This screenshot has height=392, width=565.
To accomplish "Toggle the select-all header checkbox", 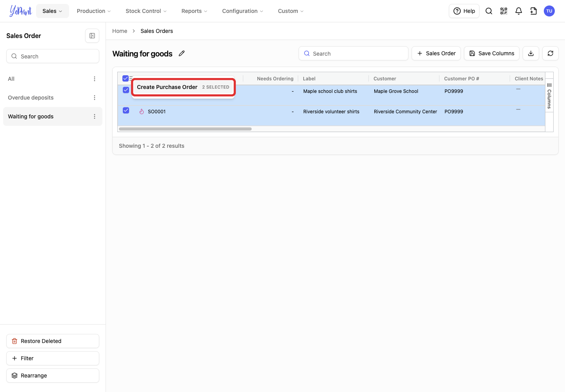I will pos(126,78).
